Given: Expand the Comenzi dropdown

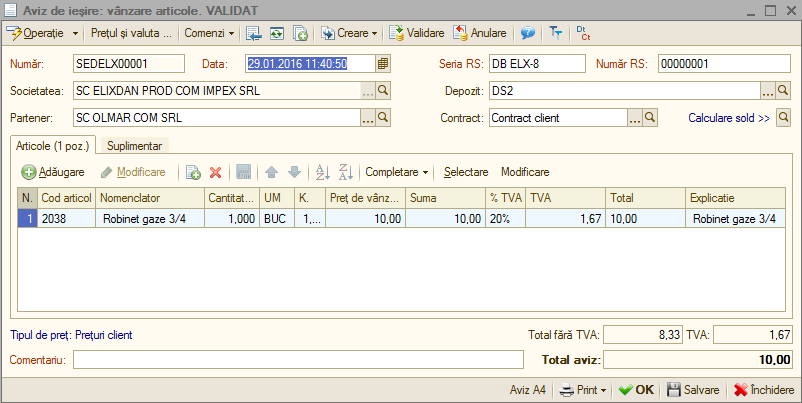Looking at the screenshot, I should (209, 33).
